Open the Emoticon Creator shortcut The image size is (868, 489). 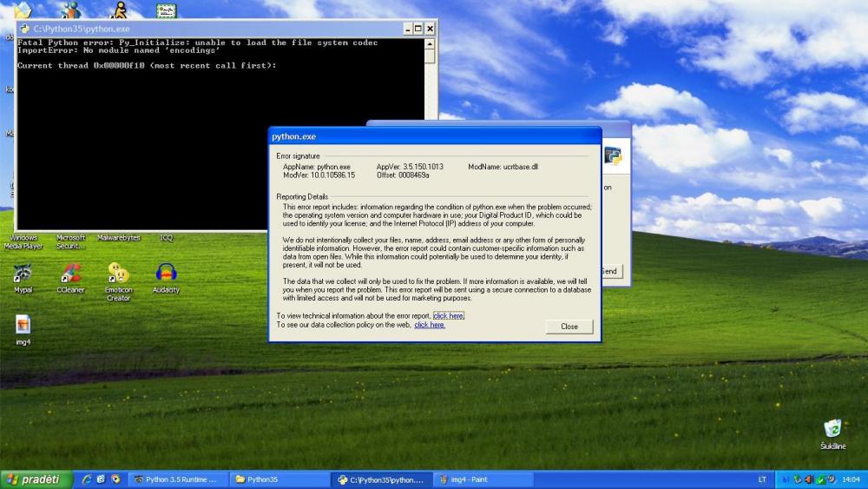pyautogui.click(x=118, y=274)
